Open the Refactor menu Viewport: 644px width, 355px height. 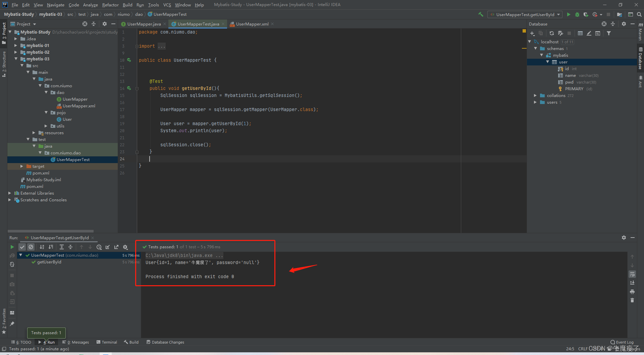coord(110,5)
